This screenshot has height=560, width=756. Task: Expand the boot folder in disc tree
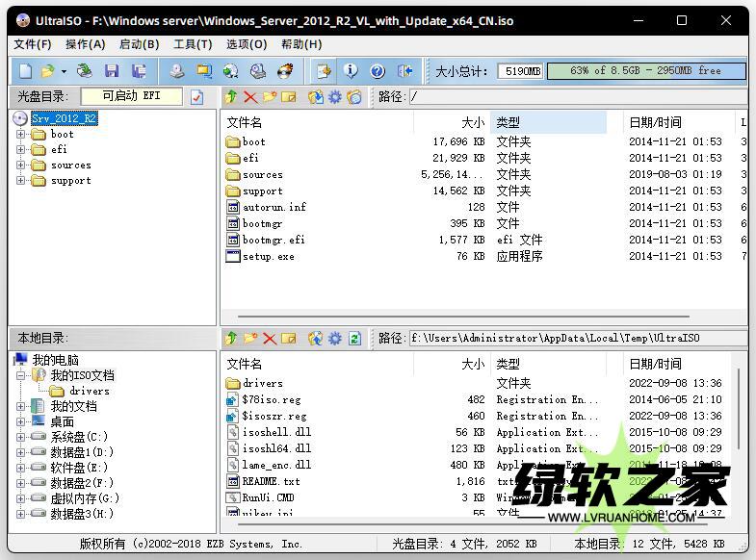click(x=21, y=135)
